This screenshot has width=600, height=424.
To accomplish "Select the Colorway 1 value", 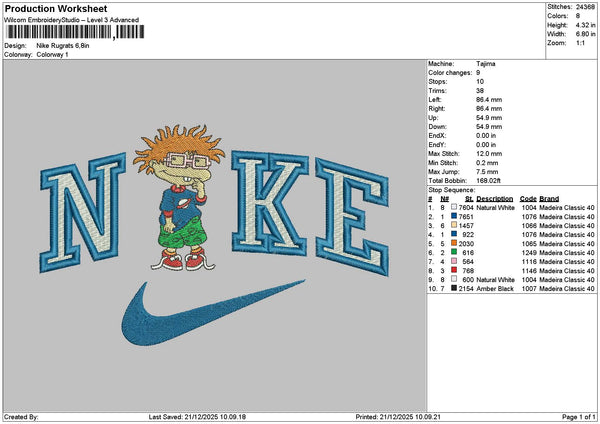I will 52,55.
